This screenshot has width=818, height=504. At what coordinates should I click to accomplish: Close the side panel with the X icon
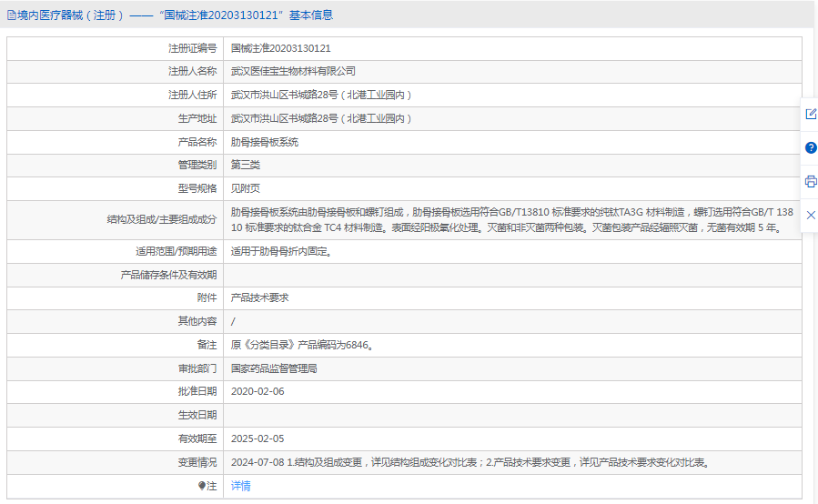point(811,215)
